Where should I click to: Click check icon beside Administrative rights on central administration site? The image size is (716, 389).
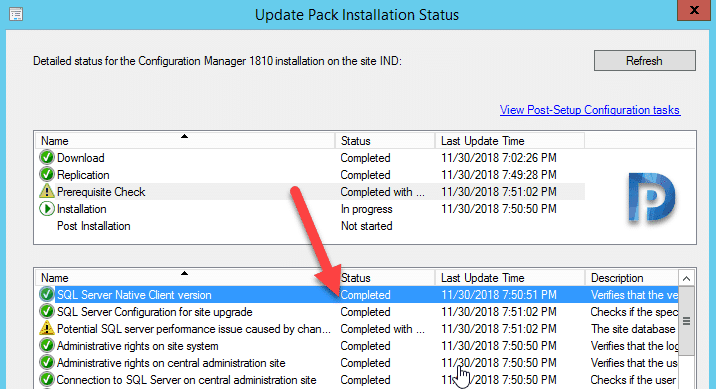coord(47,363)
